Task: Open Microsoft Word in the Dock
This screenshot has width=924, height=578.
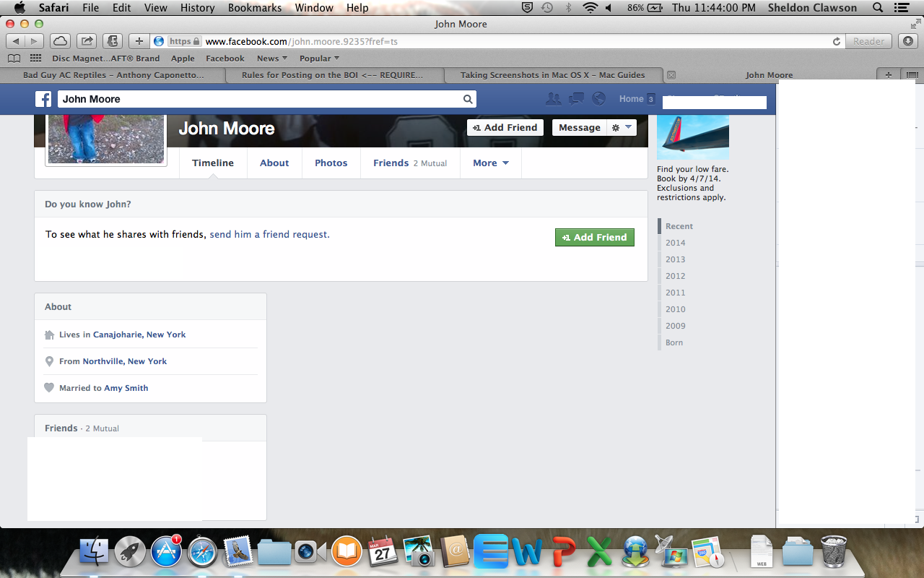Action: coord(527,553)
